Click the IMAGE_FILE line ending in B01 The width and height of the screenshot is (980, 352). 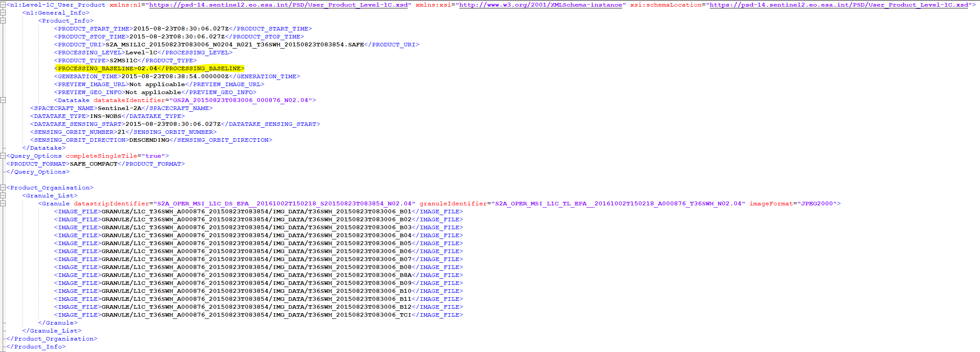[258, 212]
